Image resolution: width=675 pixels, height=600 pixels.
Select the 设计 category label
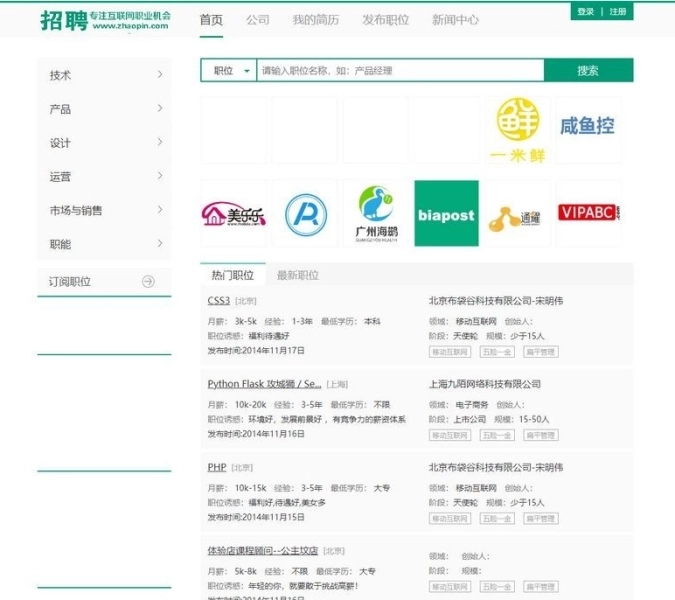point(60,143)
